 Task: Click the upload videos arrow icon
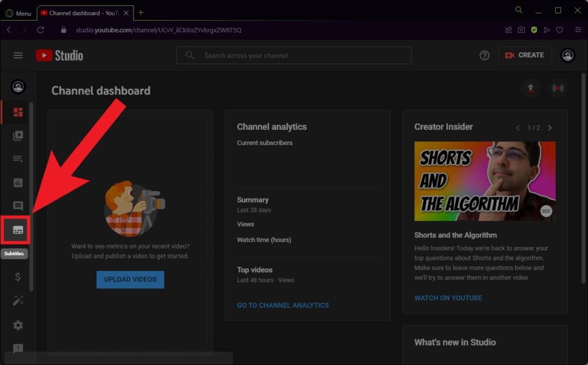coord(530,88)
